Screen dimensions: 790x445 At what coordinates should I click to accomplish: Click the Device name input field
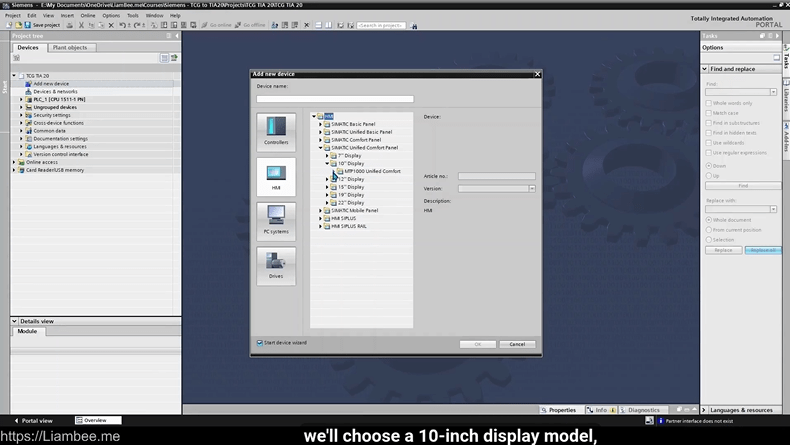pos(334,99)
